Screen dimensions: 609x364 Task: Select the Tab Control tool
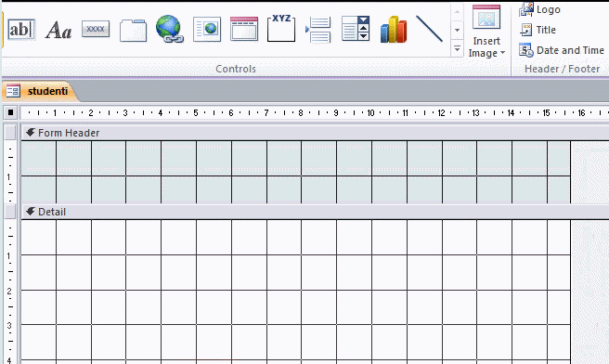(133, 31)
